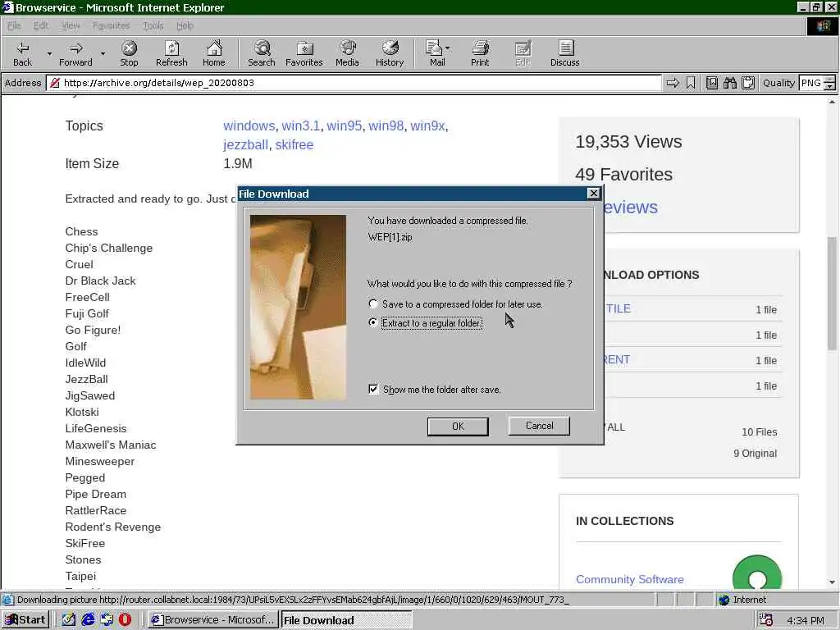Image resolution: width=840 pixels, height=630 pixels.
Task: Open the View menu
Action: pyautogui.click(x=71, y=25)
